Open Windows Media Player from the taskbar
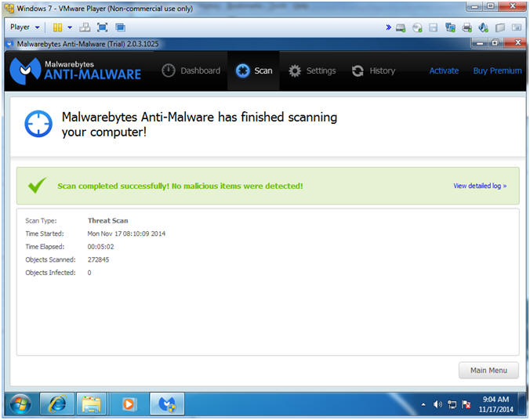The image size is (530, 420). [128, 404]
